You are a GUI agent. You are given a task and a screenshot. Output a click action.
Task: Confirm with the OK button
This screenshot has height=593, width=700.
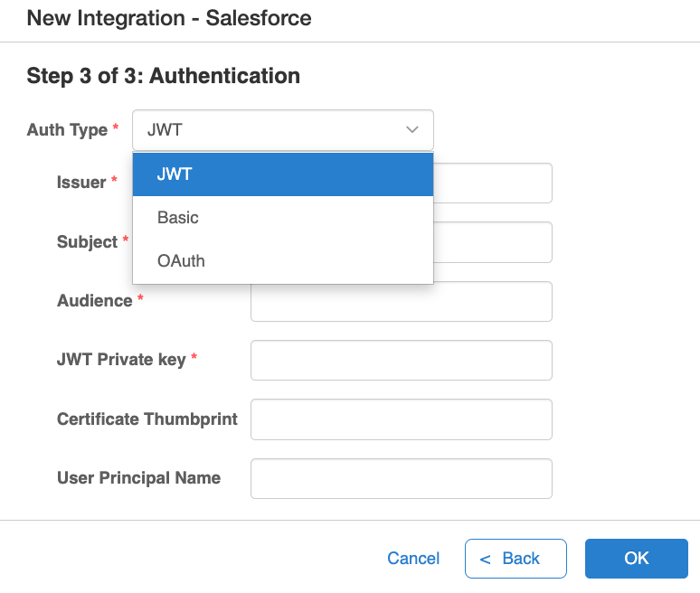point(636,558)
